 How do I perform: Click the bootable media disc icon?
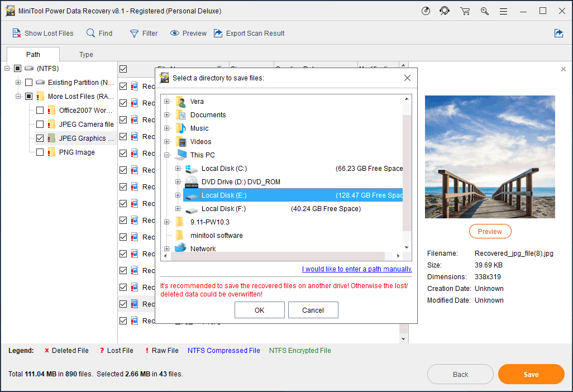pos(426,11)
